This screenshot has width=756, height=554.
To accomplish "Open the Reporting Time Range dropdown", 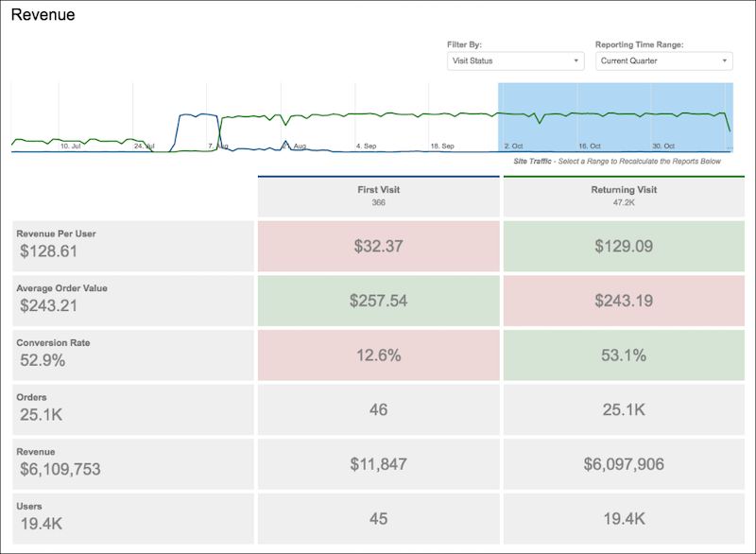I will (x=662, y=61).
